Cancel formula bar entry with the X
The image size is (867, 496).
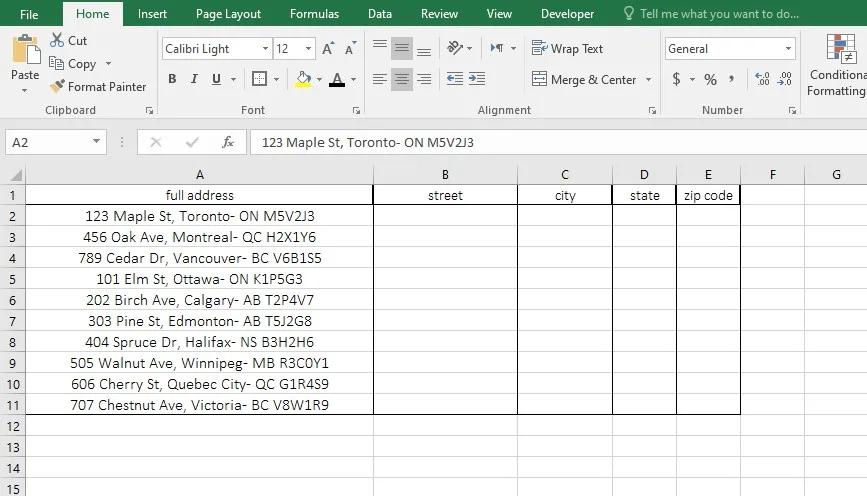[156, 142]
